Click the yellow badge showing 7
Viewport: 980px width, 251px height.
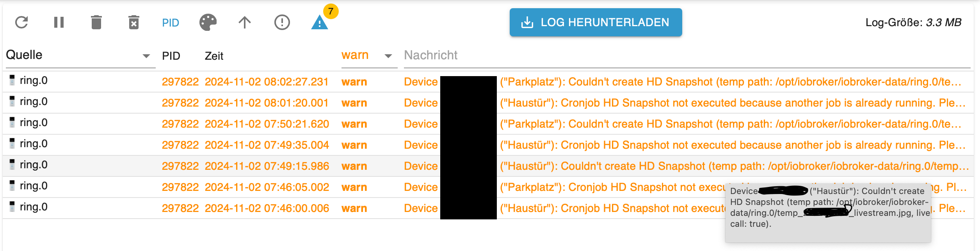[331, 11]
